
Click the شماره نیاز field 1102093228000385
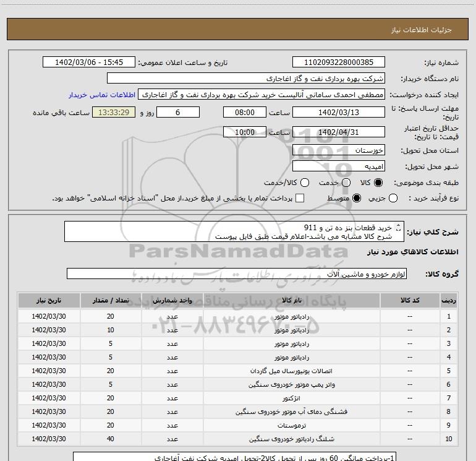[339, 62]
